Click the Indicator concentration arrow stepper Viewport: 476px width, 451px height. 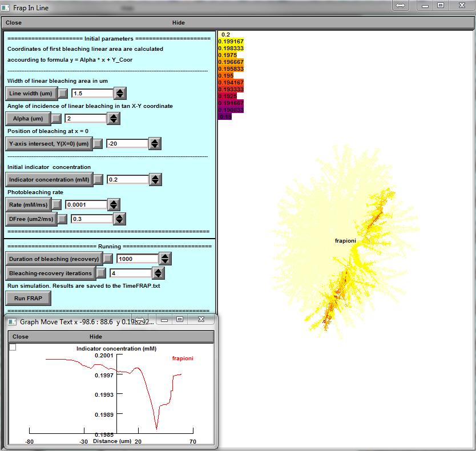point(155,179)
